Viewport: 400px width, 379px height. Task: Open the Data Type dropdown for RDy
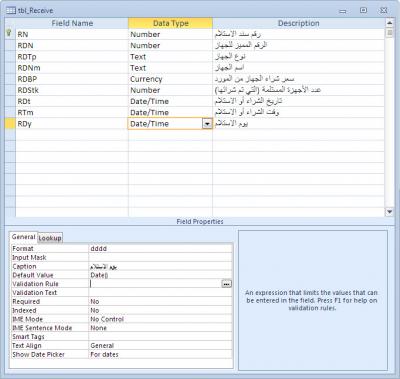point(207,124)
